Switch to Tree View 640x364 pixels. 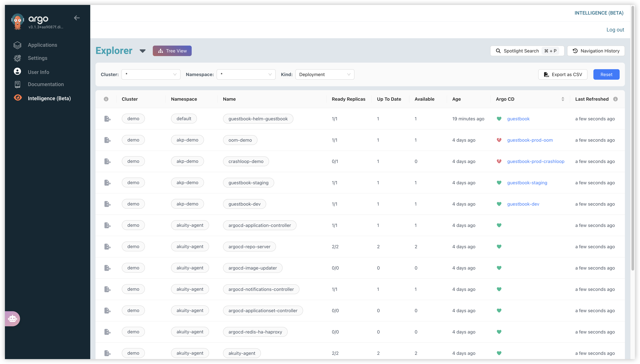[172, 51]
